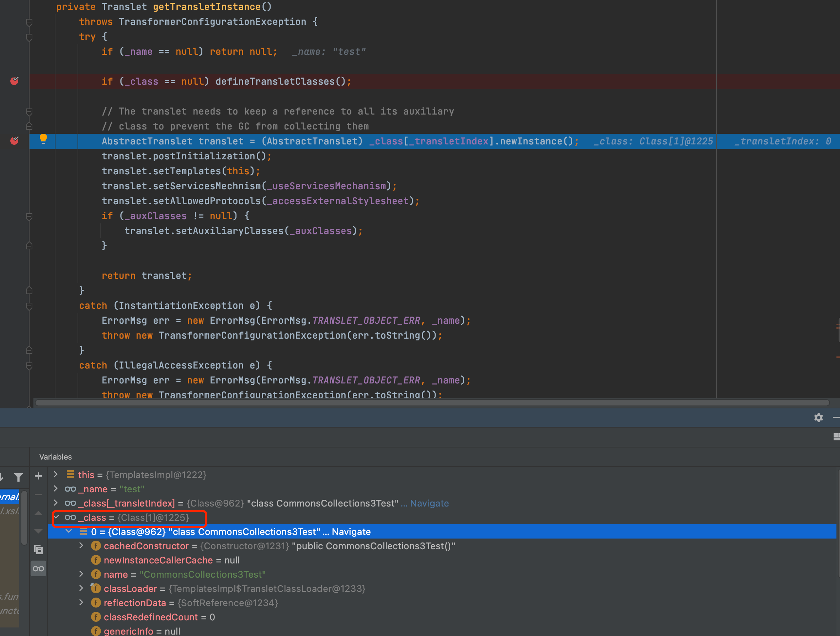Image resolution: width=840 pixels, height=636 pixels.
Task: Move watch up arrow icon
Action: pyautogui.click(x=38, y=513)
